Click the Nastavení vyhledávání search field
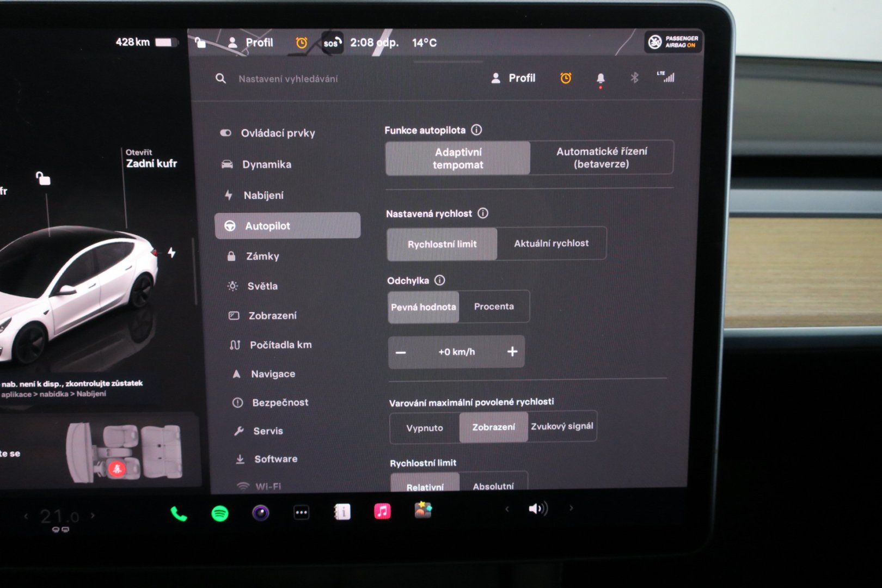Image resolution: width=882 pixels, height=588 pixels. coord(288,79)
